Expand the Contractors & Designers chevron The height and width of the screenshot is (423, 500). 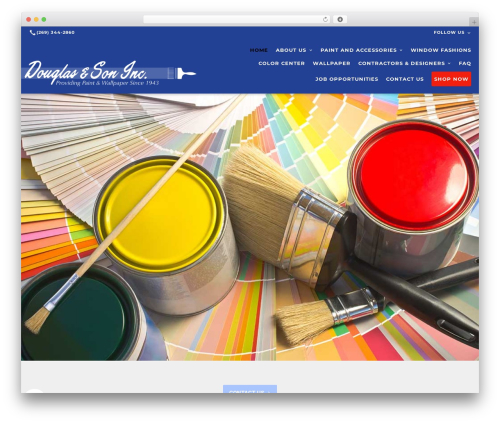click(449, 63)
